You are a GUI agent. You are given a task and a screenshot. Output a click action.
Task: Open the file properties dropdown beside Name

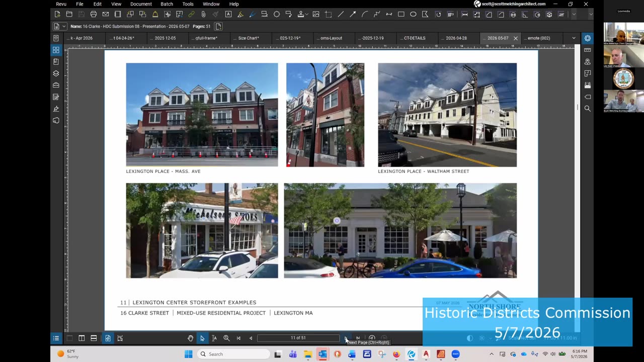click(59, 26)
